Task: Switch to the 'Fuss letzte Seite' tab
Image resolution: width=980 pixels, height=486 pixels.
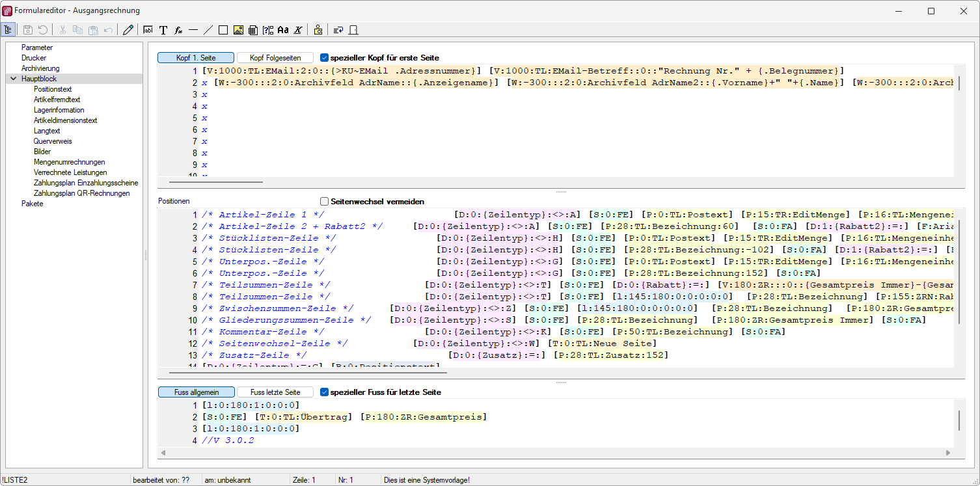Action: click(275, 392)
